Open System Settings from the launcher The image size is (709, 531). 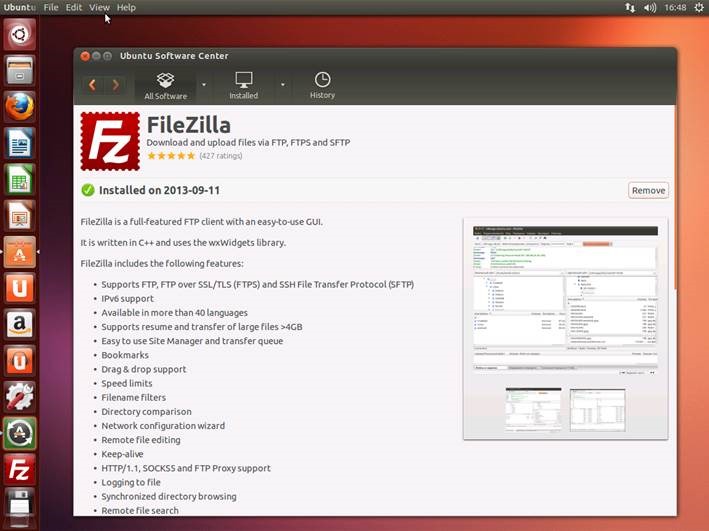click(x=19, y=397)
